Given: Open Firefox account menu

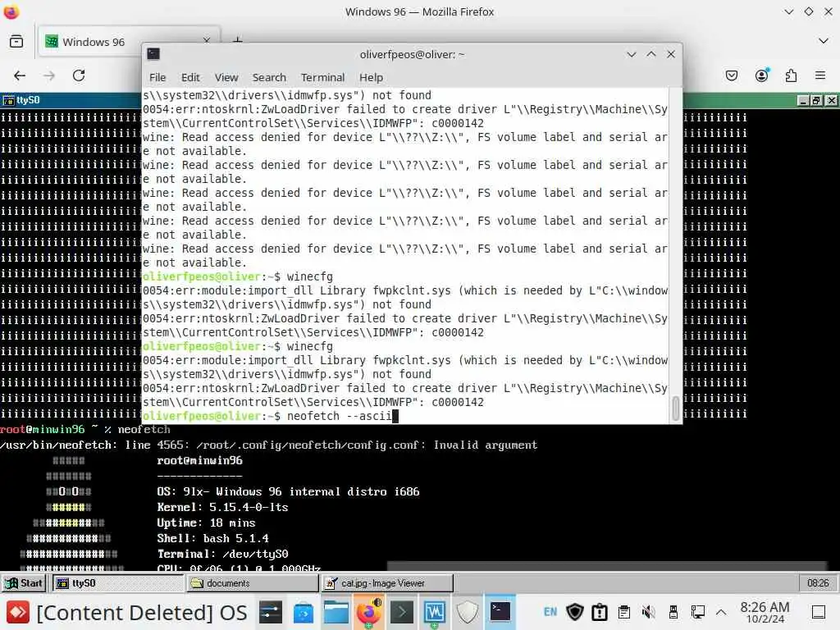Looking at the screenshot, I should (x=762, y=75).
